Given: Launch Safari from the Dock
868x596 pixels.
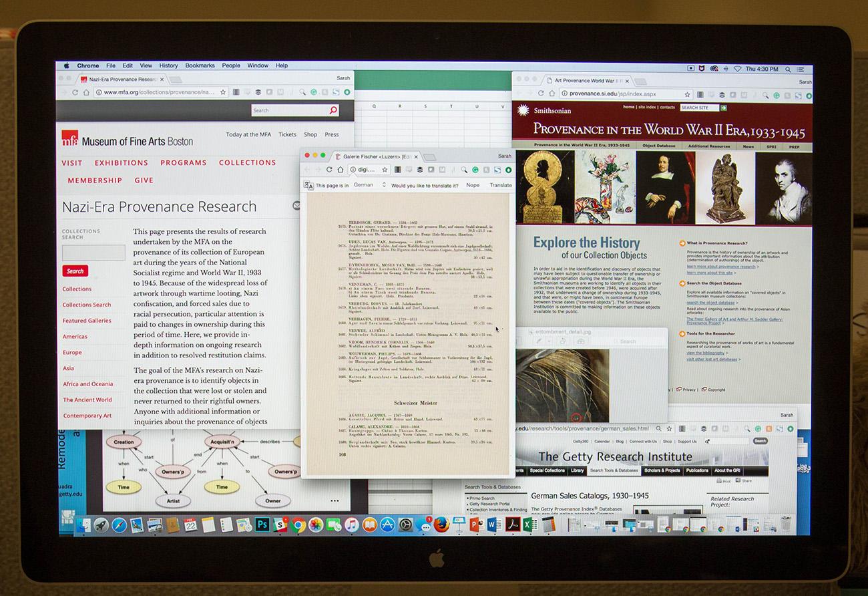Looking at the screenshot, I should click(x=120, y=525).
